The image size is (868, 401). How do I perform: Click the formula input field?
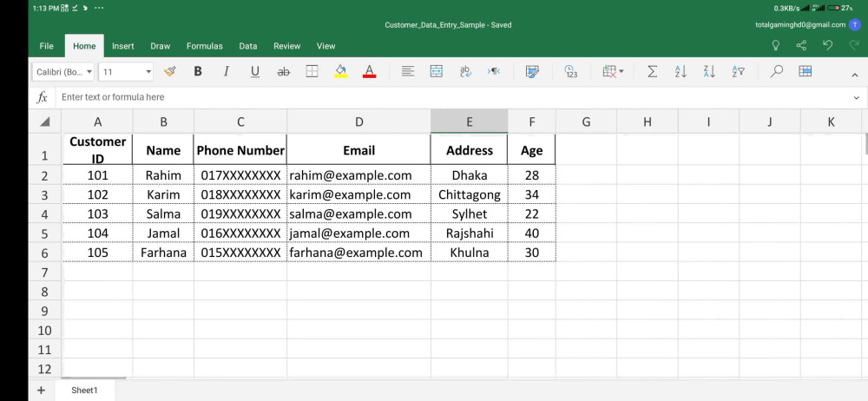point(451,97)
